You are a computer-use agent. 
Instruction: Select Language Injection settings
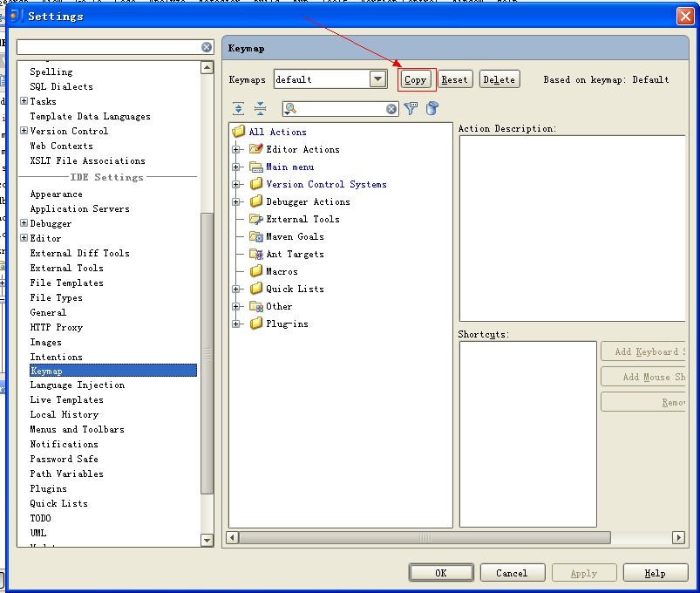[x=78, y=385]
